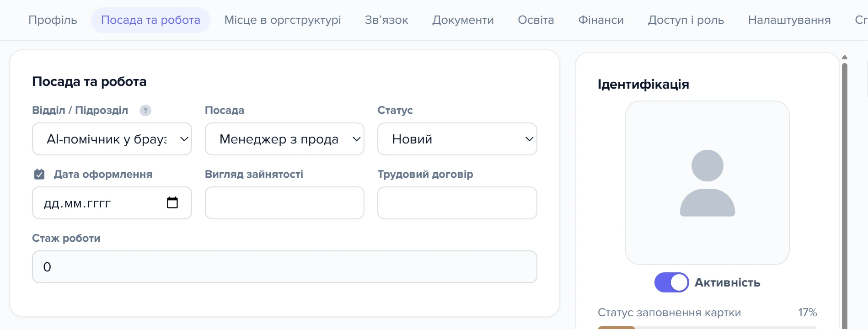Viewport: 868px width, 329px height.
Task: Select the Посада та робота tab
Action: point(150,20)
